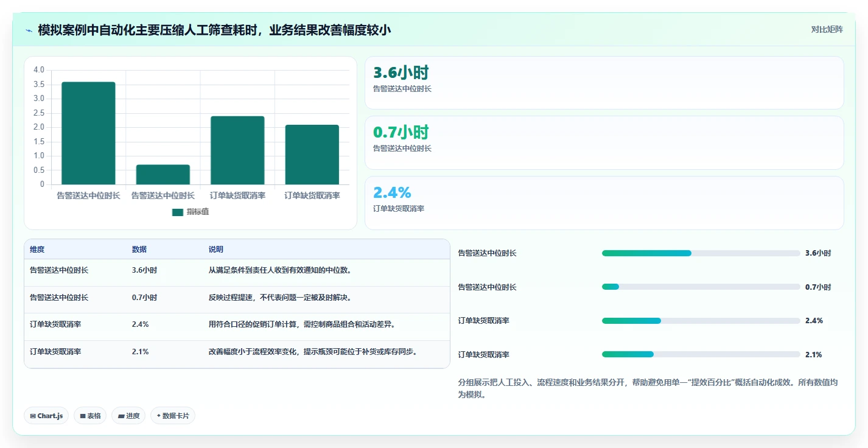Click the shortest chart bar at 0.7

pos(163,175)
